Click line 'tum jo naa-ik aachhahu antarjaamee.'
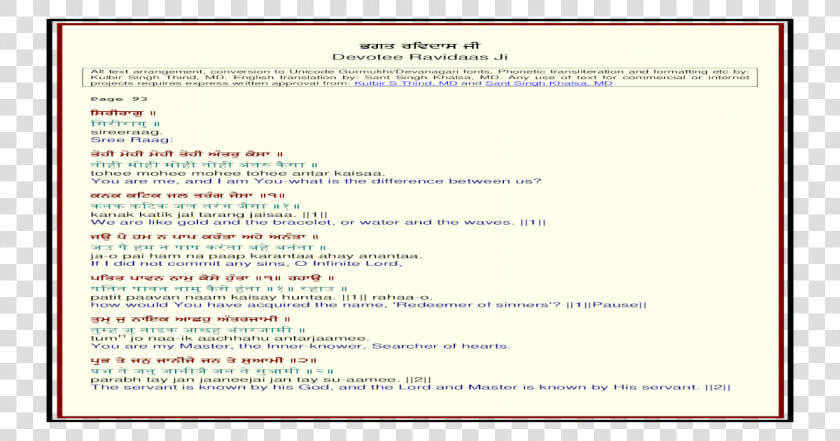 coord(229,338)
